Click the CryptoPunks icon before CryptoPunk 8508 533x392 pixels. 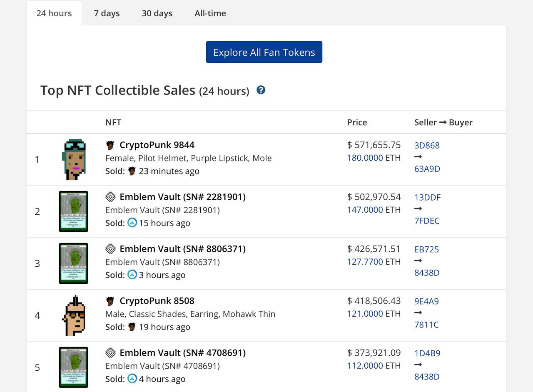click(x=110, y=301)
